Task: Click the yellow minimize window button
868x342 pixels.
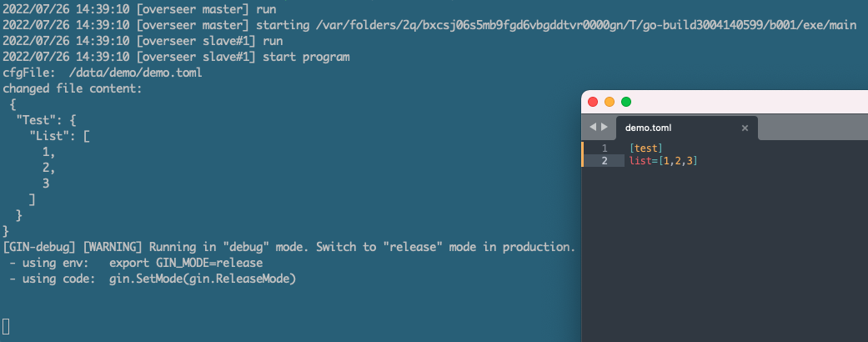Action: pos(610,102)
